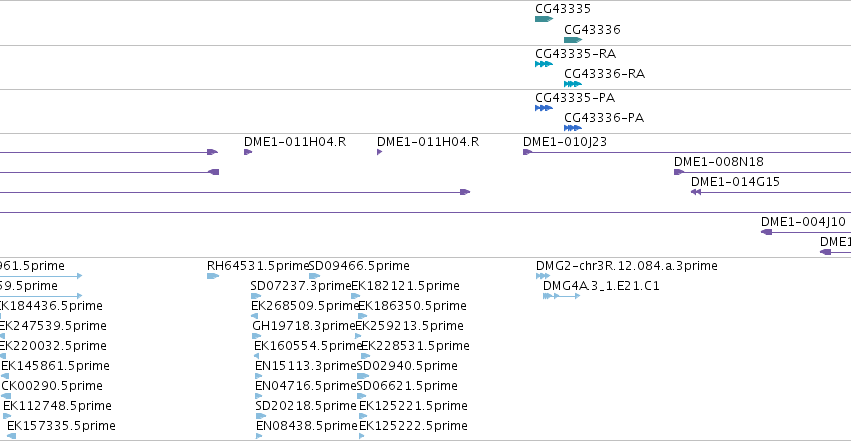
Task: Click the CG43336-RA transcript label
Action: (x=605, y=74)
